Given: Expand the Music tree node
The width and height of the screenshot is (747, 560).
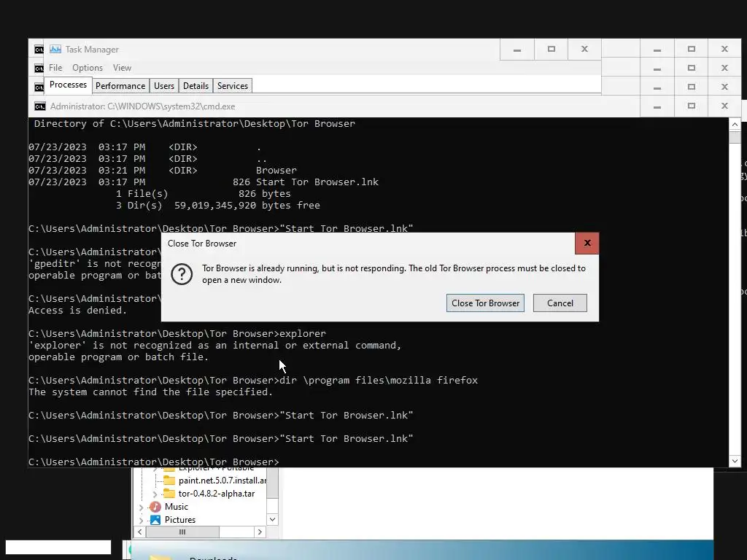Looking at the screenshot, I should coord(141,507).
